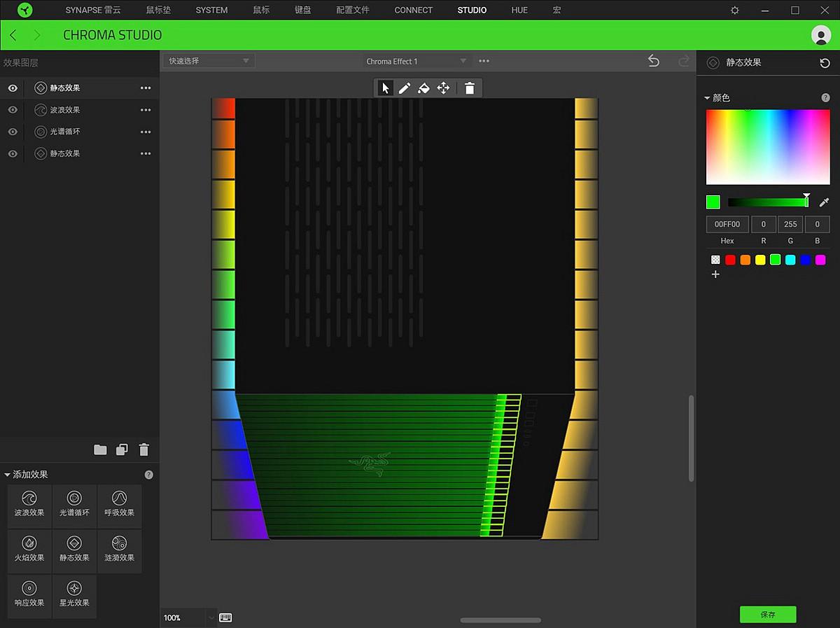Open the Chroma Effect 1 dropdown

(x=416, y=61)
